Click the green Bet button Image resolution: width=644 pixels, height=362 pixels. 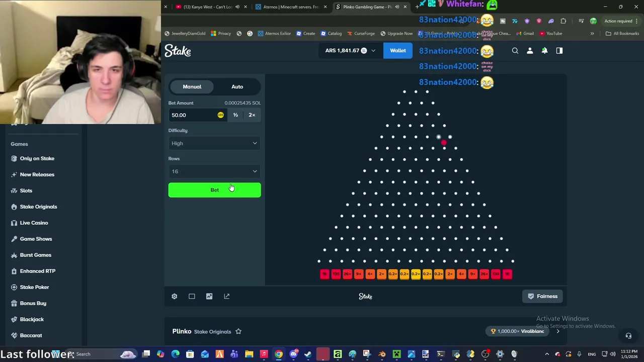pyautogui.click(x=214, y=190)
